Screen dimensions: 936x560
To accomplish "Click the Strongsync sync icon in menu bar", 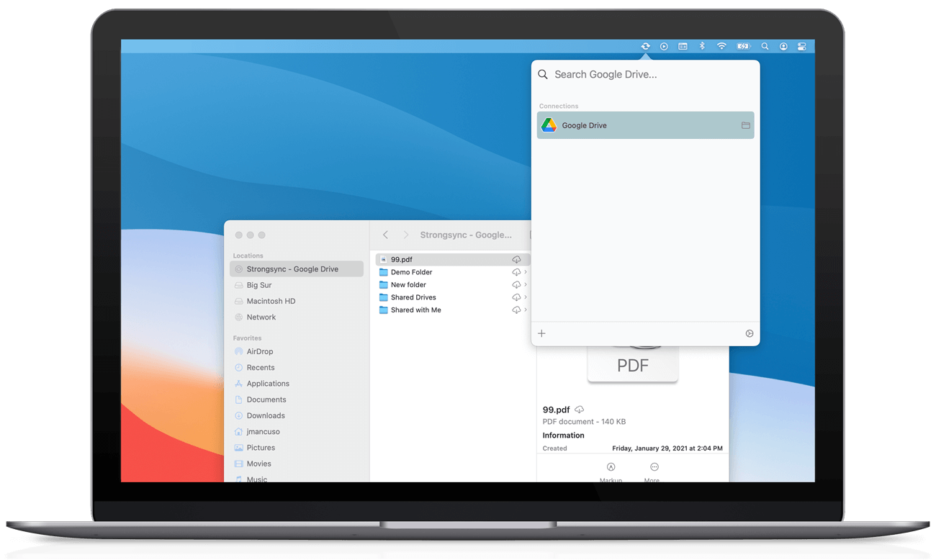I will (645, 46).
